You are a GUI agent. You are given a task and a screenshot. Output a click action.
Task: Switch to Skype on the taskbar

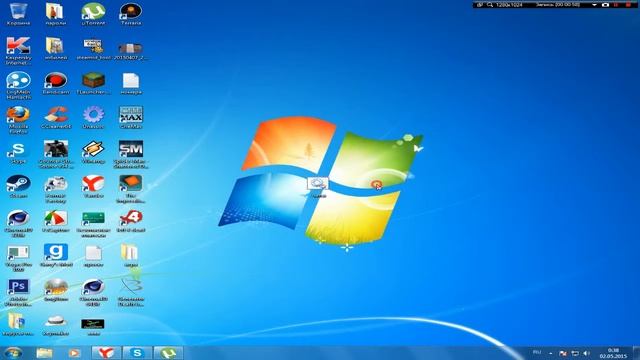click(137, 353)
